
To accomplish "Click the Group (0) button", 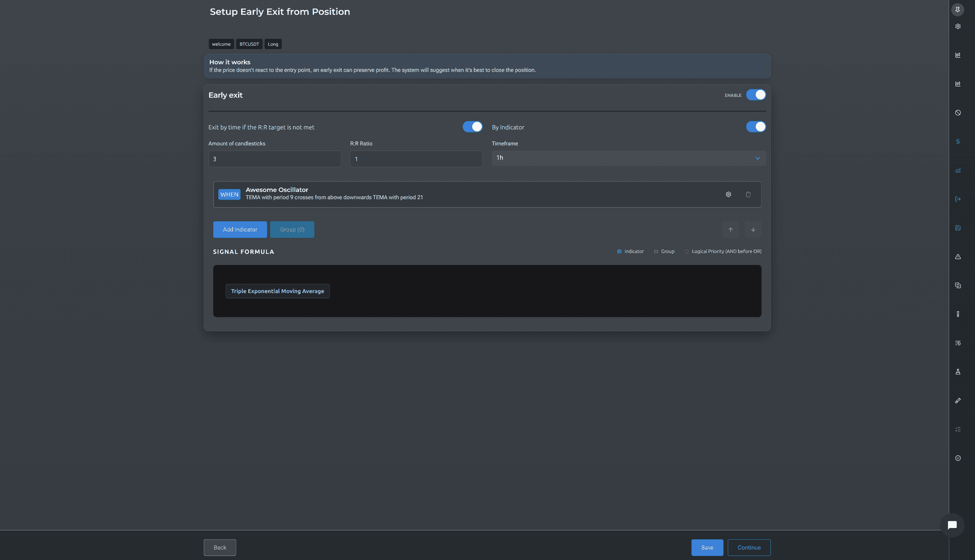I will [x=292, y=229].
